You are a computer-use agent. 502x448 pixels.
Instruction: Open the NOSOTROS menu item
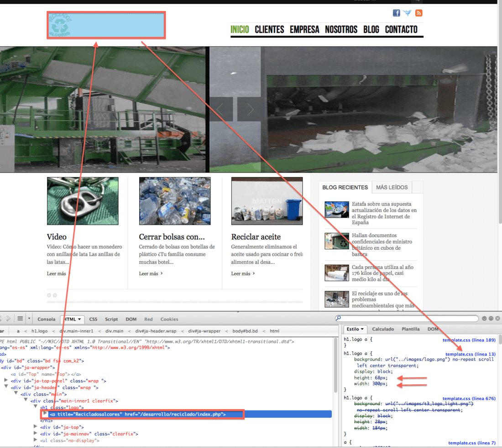coord(341,30)
